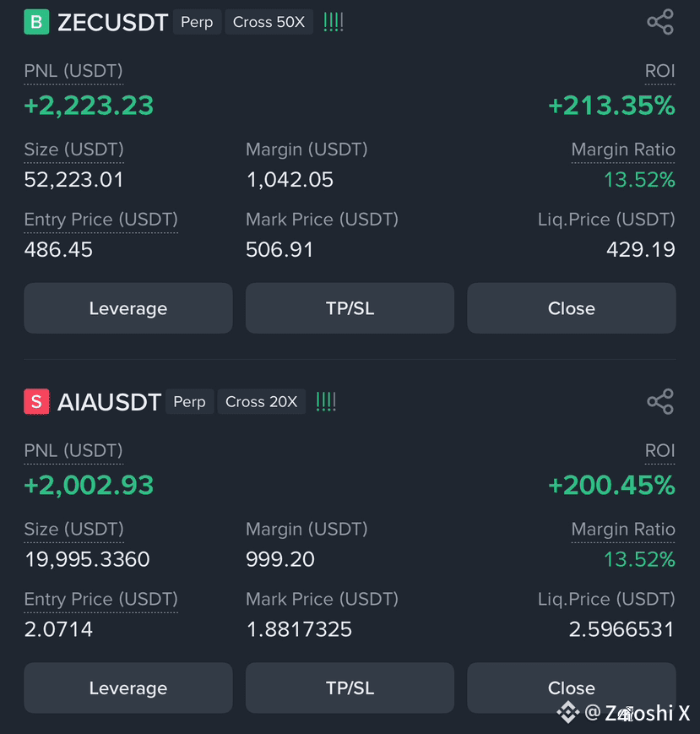Tap ZECUSDT Entry Price (USDT) label
The image size is (700, 734).
[x=101, y=220]
